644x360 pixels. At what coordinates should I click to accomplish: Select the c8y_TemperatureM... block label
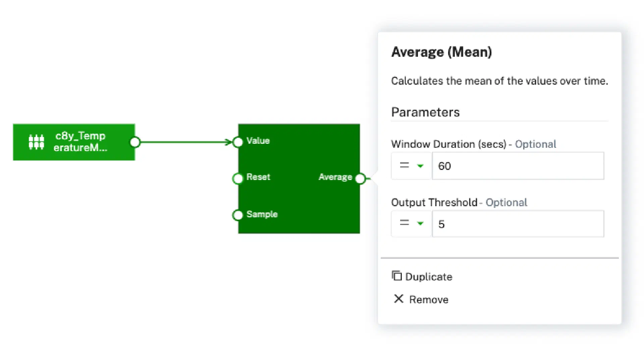coord(80,142)
